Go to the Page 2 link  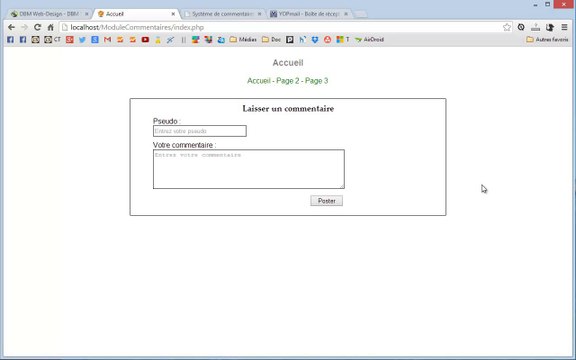pyautogui.click(x=288, y=81)
